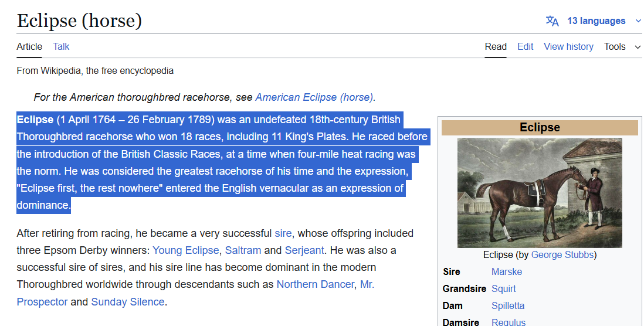The height and width of the screenshot is (326, 644).
Task: Open the George Stubbs link
Action: tap(562, 254)
